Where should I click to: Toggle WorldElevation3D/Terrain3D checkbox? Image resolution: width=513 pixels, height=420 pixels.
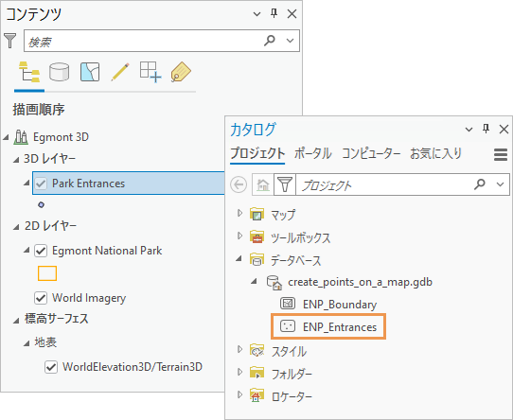coord(51,367)
